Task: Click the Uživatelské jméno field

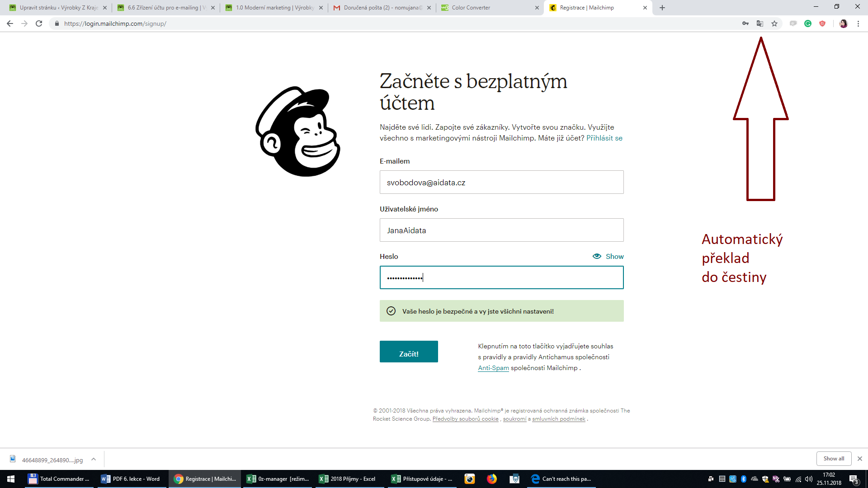Action: click(x=502, y=230)
